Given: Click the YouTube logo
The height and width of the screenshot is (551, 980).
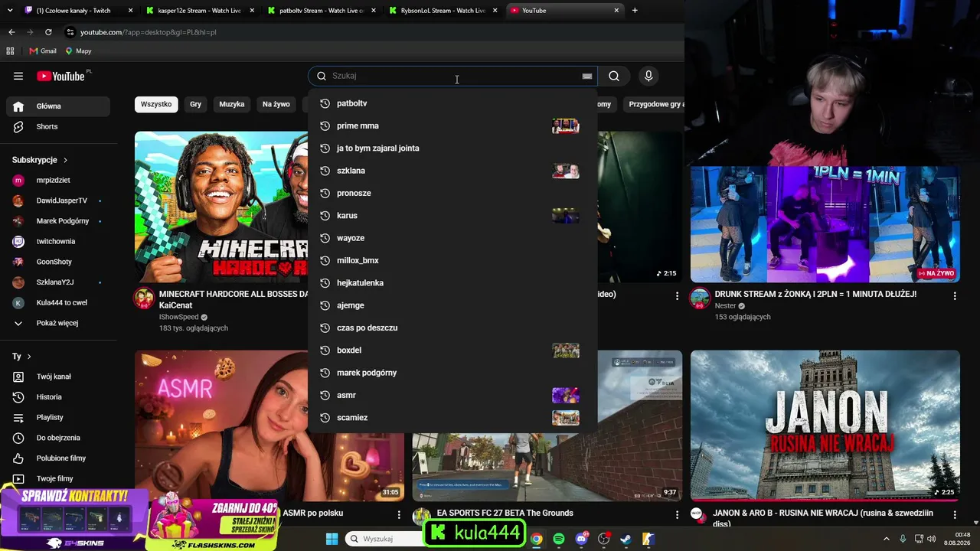Looking at the screenshot, I should pyautogui.click(x=60, y=76).
